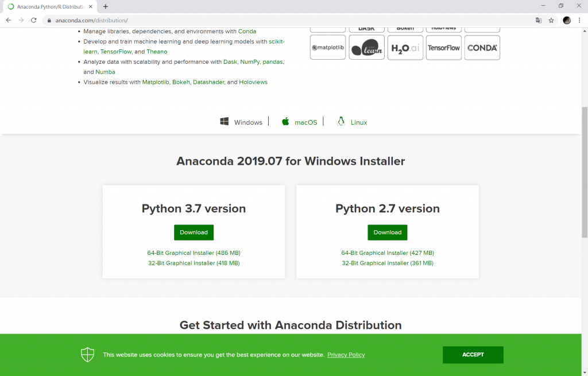Click 'Anaconda 2019.07 for Windows Installer' heading

coord(291,161)
